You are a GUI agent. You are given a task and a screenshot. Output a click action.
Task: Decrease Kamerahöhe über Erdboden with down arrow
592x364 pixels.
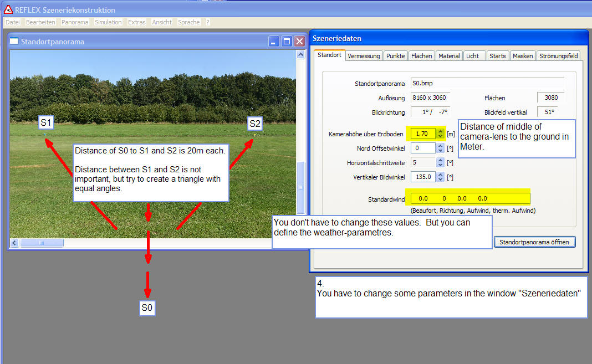click(440, 136)
